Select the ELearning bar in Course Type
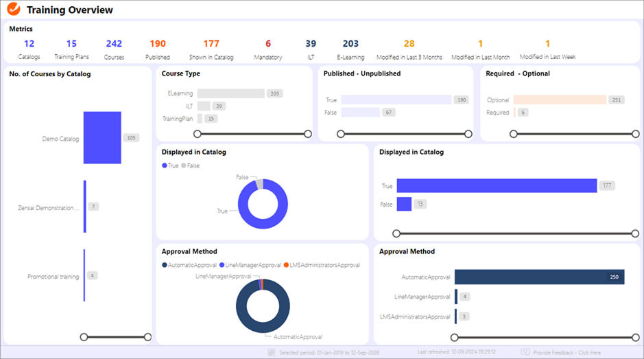This screenshot has height=359, width=644. tap(230, 93)
